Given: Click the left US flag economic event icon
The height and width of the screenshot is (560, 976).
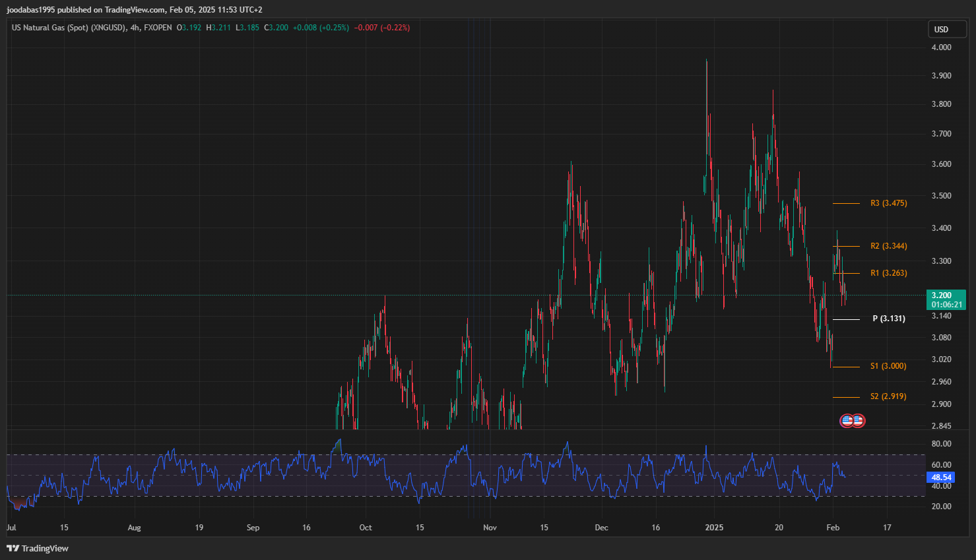Looking at the screenshot, I should (847, 420).
